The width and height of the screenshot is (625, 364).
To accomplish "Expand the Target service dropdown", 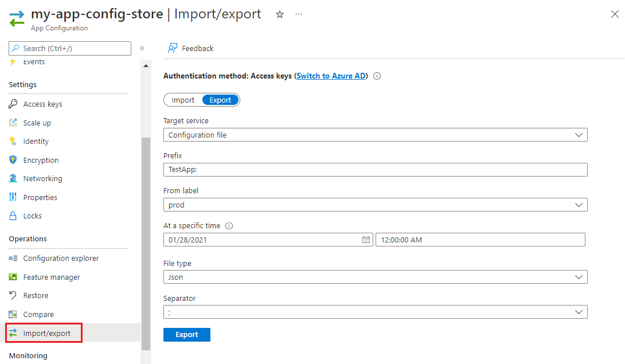I will tap(376, 135).
